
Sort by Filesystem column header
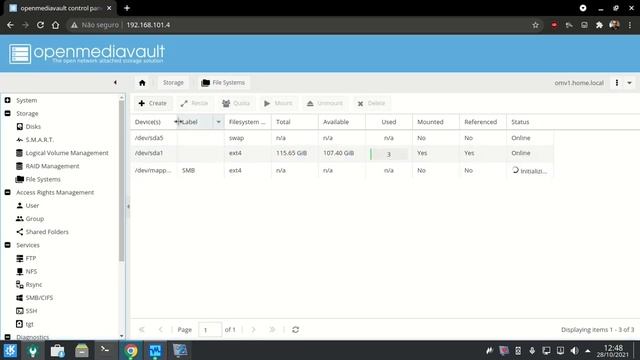[248, 122]
